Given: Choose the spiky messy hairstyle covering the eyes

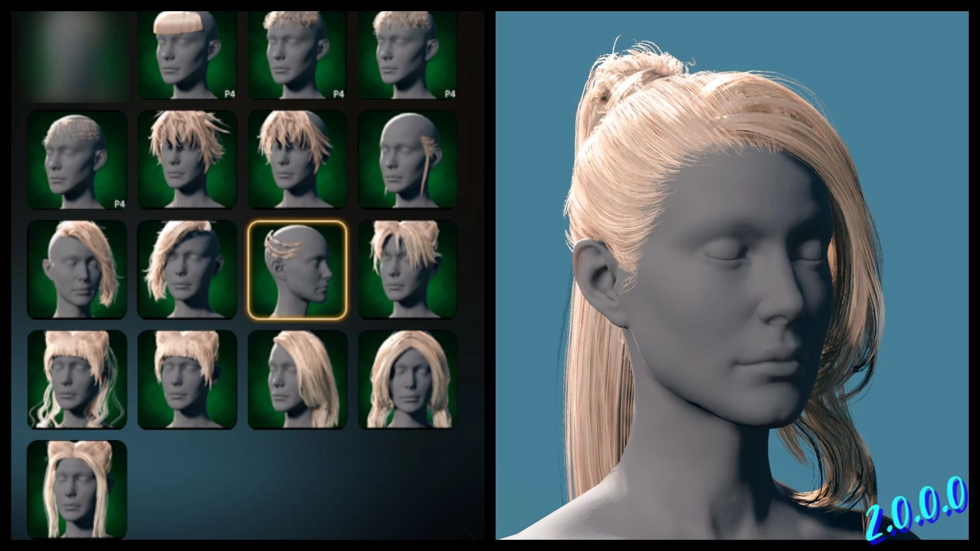Looking at the screenshot, I should (x=187, y=160).
